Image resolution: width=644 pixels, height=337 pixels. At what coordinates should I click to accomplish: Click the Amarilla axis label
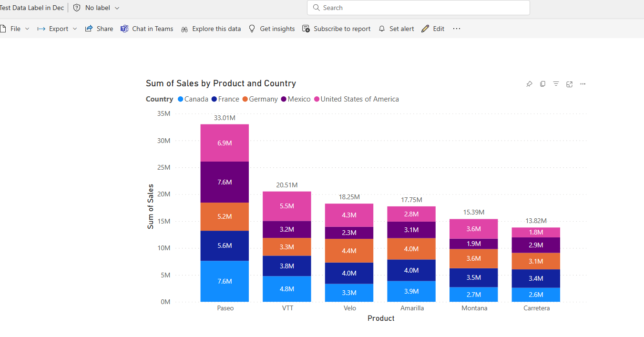click(412, 308)
